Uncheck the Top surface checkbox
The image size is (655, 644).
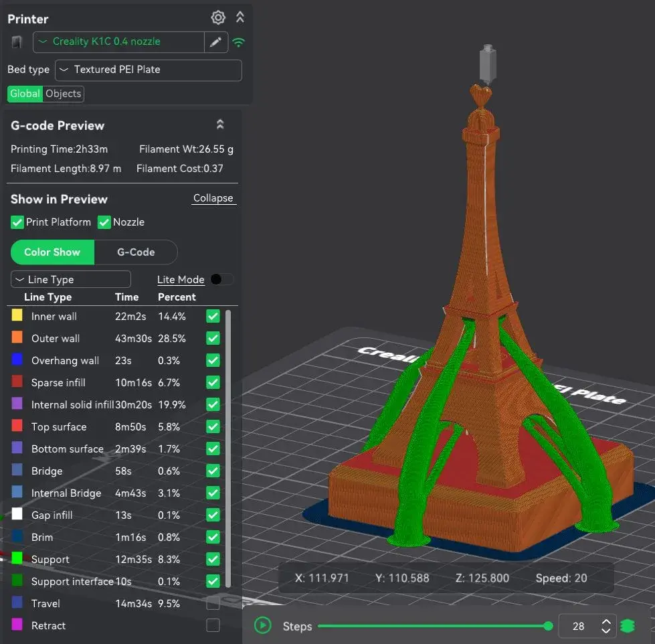click(x=213, y=426)
